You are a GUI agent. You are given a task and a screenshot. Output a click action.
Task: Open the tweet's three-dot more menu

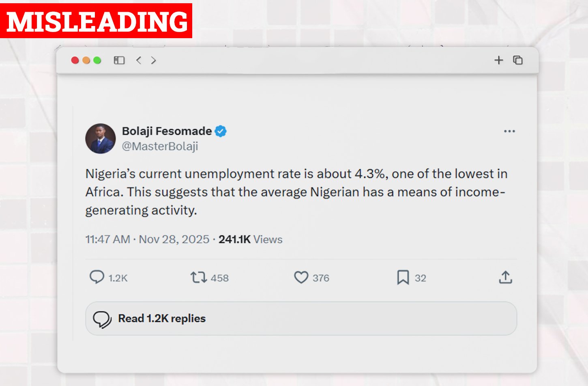pos(509,132)
